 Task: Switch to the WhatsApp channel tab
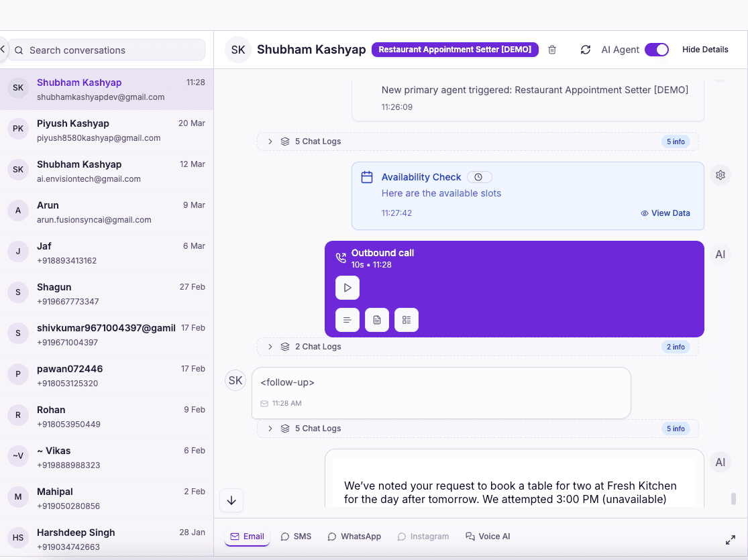pos(354,536)
